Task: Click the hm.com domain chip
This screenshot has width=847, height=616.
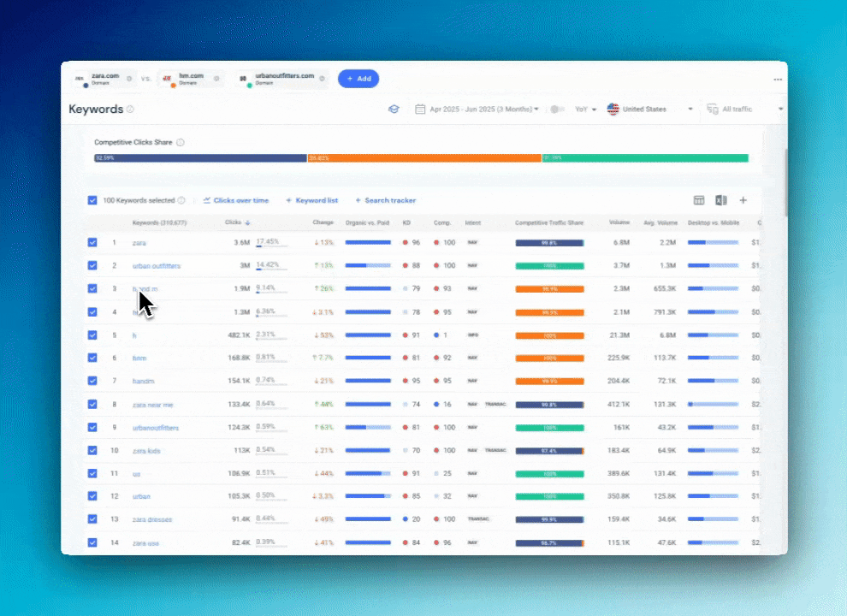Action: (x=191, y=79)
